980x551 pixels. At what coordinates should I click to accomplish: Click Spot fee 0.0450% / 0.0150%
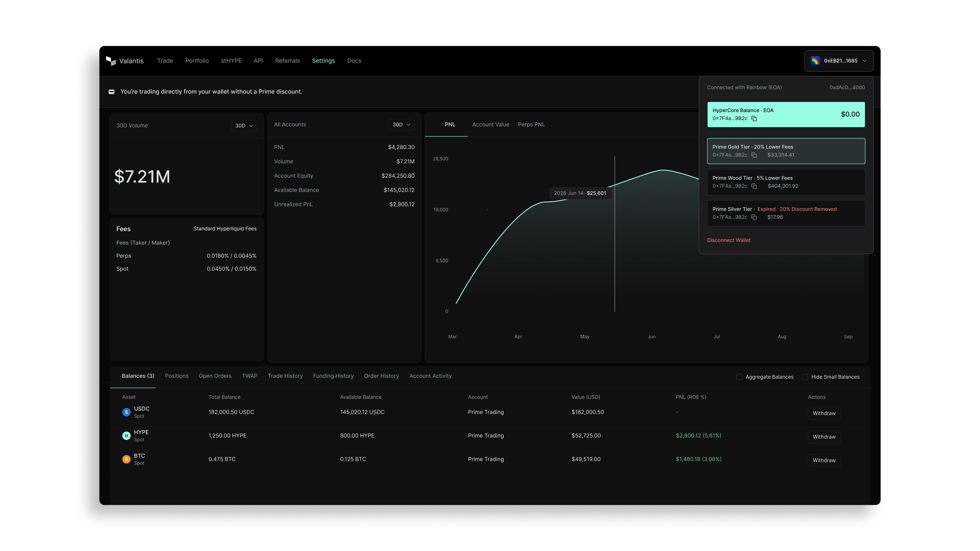pyautogui.click(x=232, y=269)
